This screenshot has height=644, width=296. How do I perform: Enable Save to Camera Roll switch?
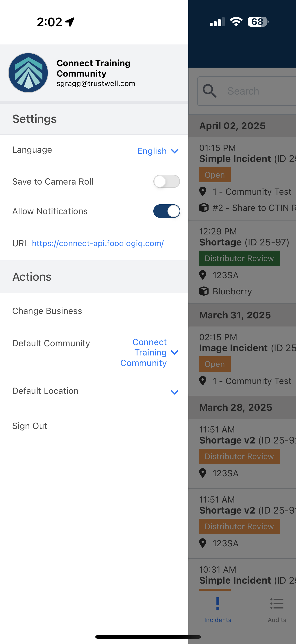(x=166, y=181)
